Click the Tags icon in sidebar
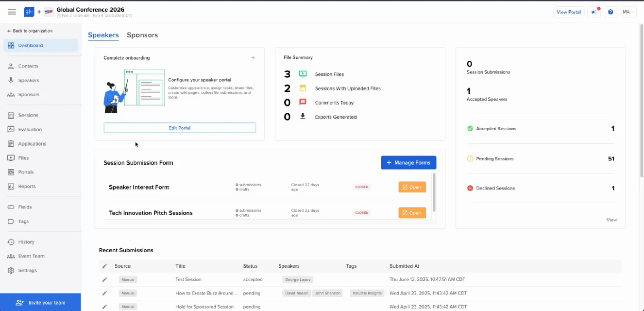This screenshot has height=311, width=644. [11, 221]
